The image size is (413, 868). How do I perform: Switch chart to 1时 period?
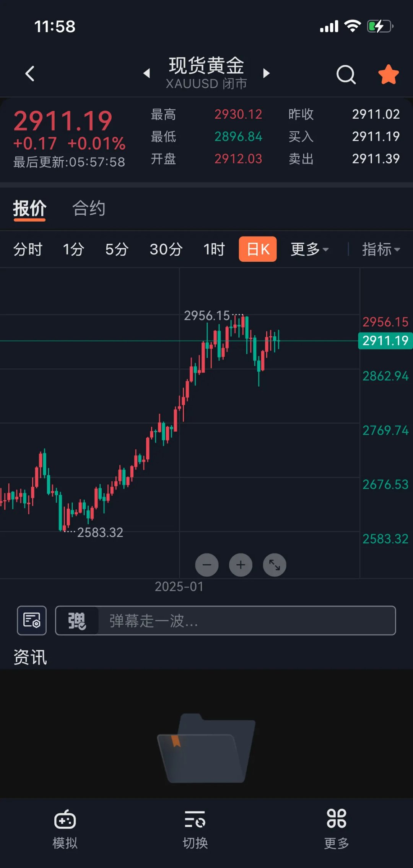pyautogui.click(x=214, y=249)
